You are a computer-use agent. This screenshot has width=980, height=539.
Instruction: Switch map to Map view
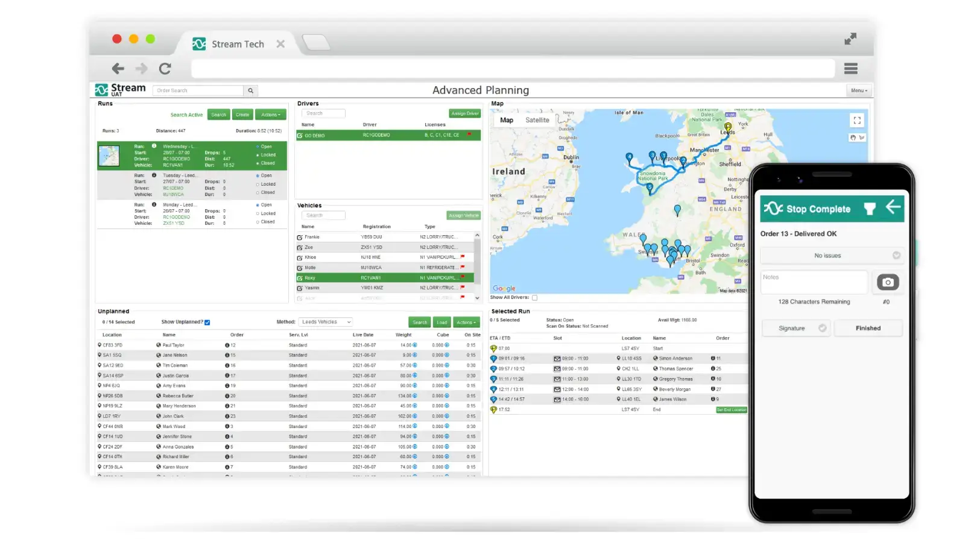coord(507,120)
